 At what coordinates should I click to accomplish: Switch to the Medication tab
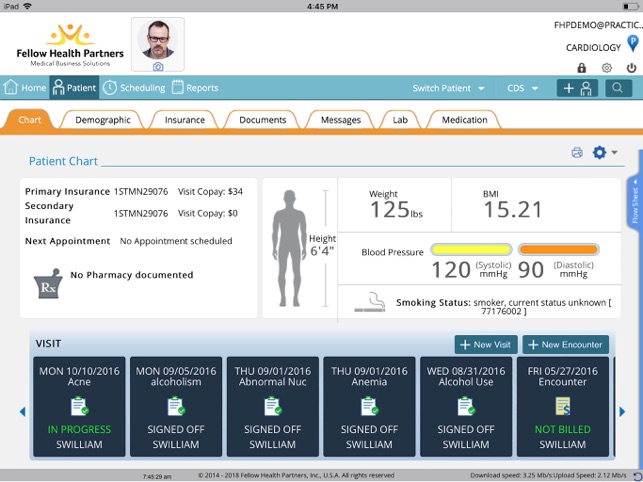pyautogui.click(x=464, y=120)
